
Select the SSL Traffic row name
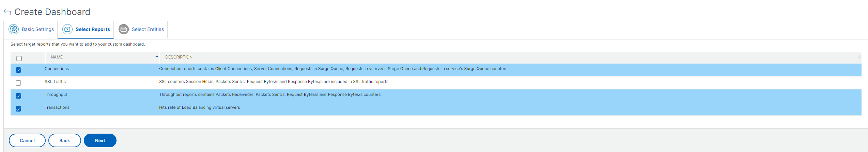[55, 82]
